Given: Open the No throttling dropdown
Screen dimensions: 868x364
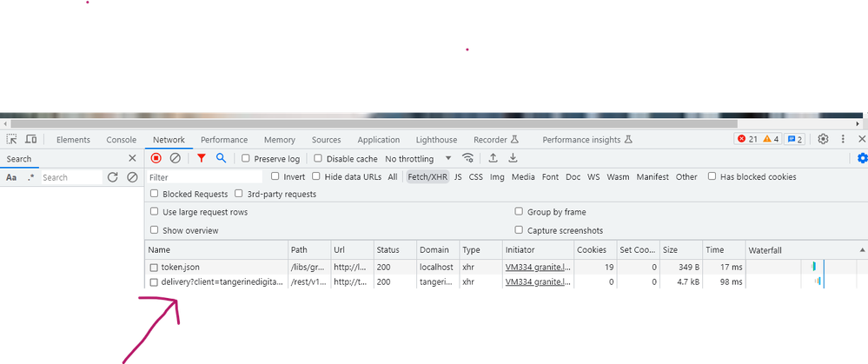Looking at the screenshot, I should click(418, 159).
